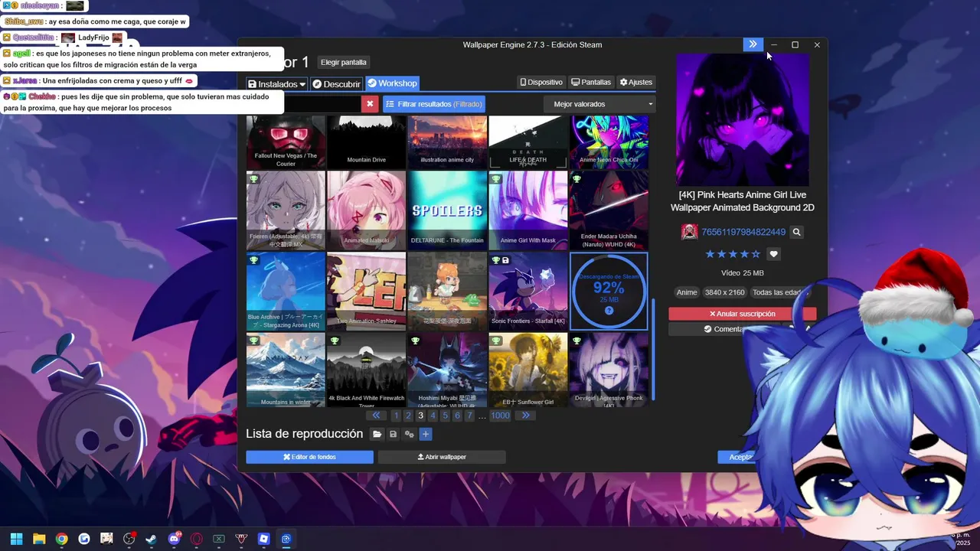980x551 pixels.
Task: Open Ajustes settings
Action: (x=635, y=82)
